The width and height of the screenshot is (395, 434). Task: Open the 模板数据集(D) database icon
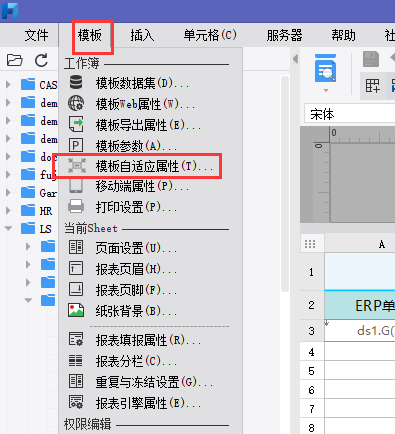[x=76, y=82]
